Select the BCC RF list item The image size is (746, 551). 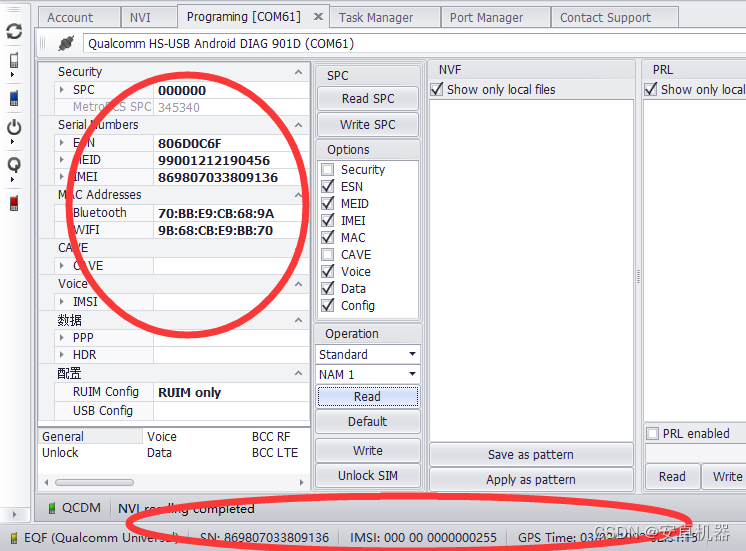tap(271, 436)
